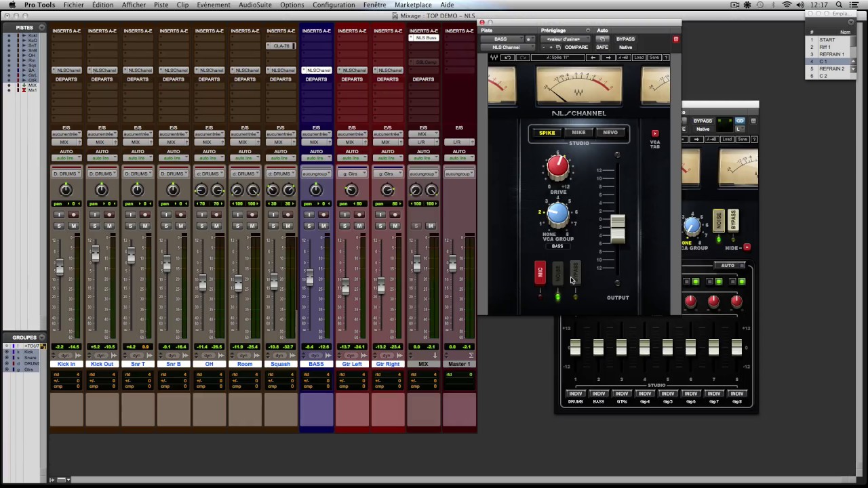Viewport: 868px width, 488px height.
Task: Open the Kick In group assignment D: DRUMS dropdown
Action: point(66,174)
